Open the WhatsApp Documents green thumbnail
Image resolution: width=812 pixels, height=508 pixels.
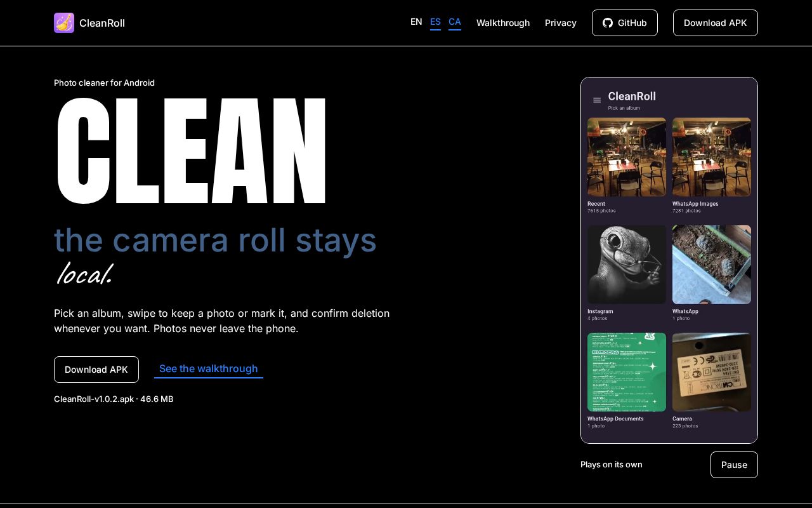point(627,372)
